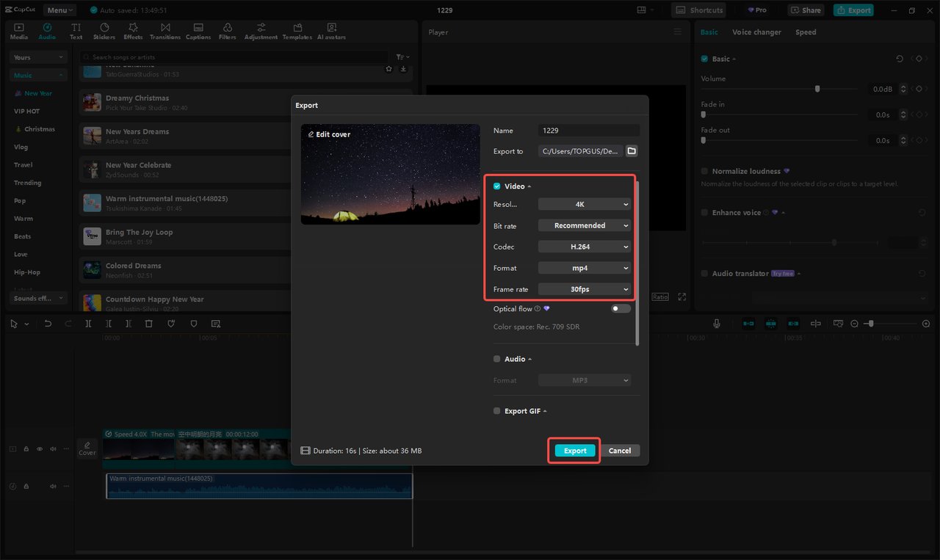Open the Transitions panel
Viewport: 940px width, 560px height.
click(165, 31)
